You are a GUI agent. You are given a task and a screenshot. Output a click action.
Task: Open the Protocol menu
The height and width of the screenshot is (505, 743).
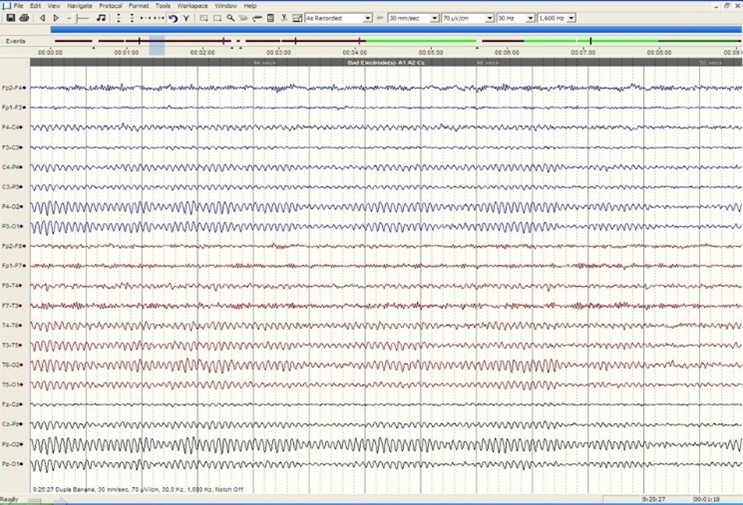pos(110,6)
